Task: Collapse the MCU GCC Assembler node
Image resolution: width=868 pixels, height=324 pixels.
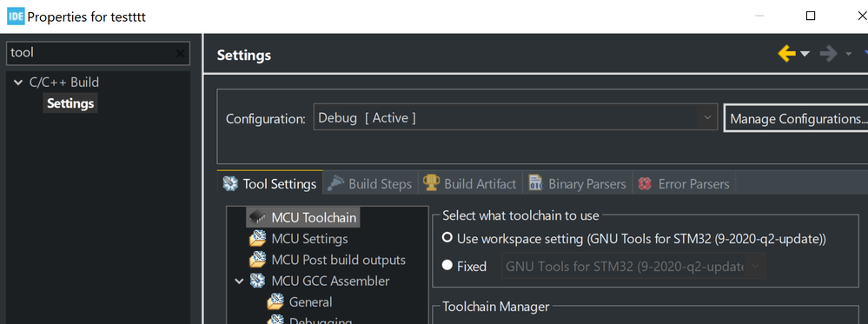Action: coord(239,281)
